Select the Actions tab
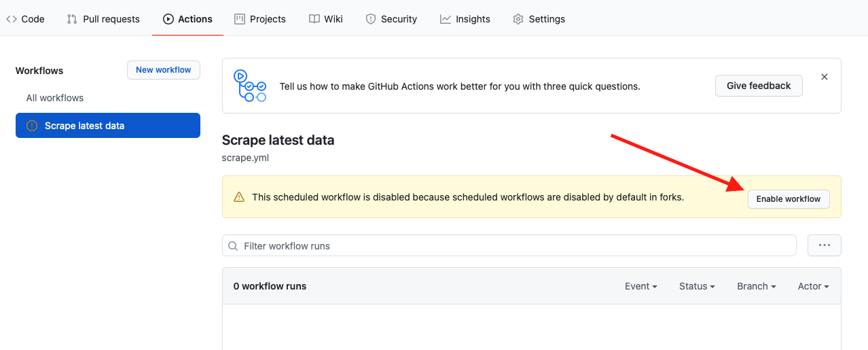 188,19
